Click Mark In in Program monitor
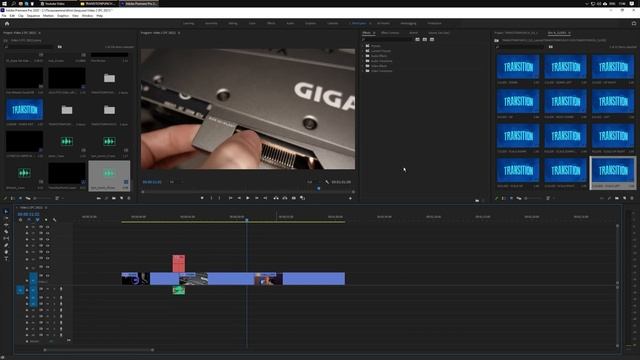This screenshot has width=640, height=360. 211,198
